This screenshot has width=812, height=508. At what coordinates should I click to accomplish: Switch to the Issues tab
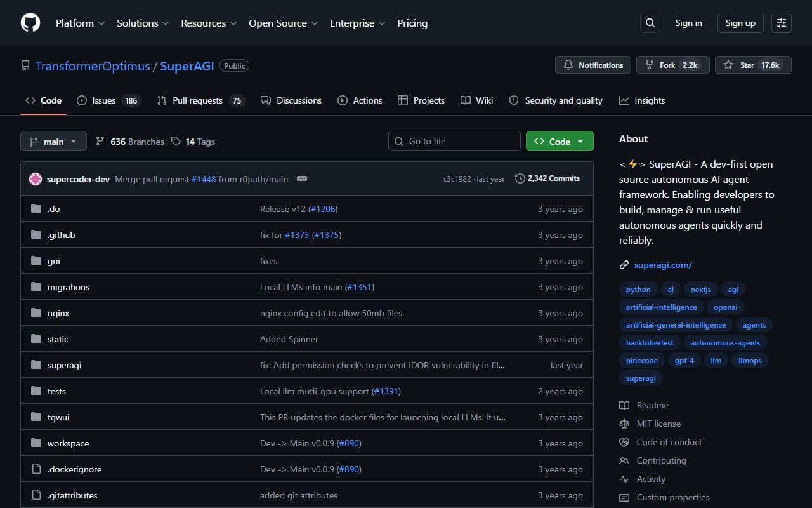pyautogui.click(x=108, y=100)
